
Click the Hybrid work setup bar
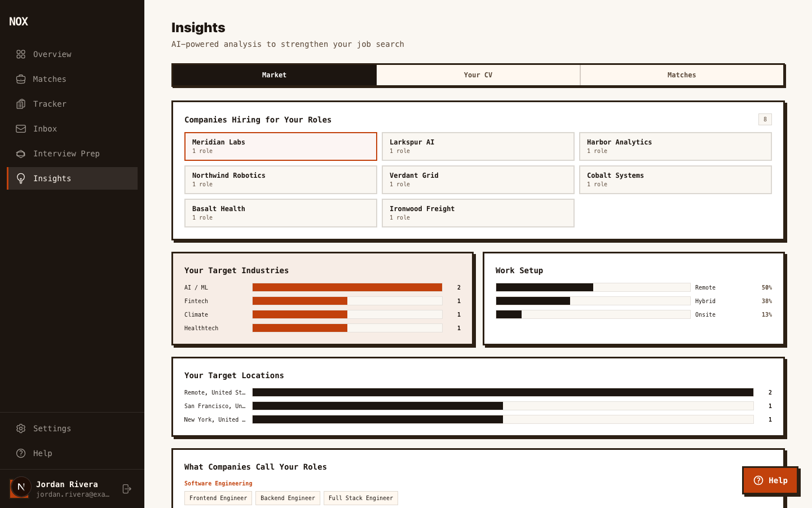(593, 301)
